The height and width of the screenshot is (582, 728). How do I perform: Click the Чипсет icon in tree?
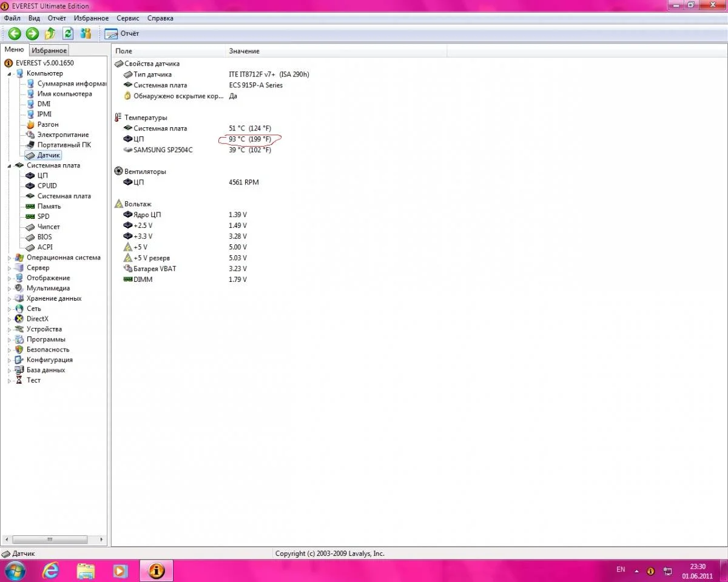tap(31, 227)
